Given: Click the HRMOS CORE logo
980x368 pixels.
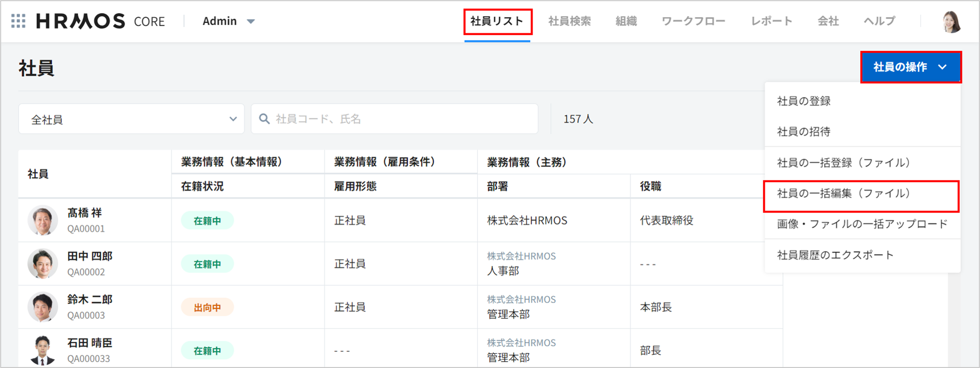Looking at the screenshot, I should pos(100,21).
